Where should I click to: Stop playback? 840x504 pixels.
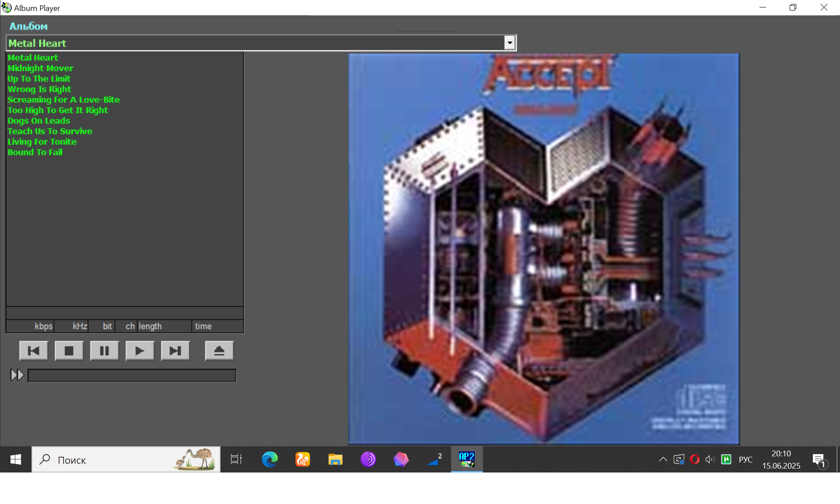(69, 351)
